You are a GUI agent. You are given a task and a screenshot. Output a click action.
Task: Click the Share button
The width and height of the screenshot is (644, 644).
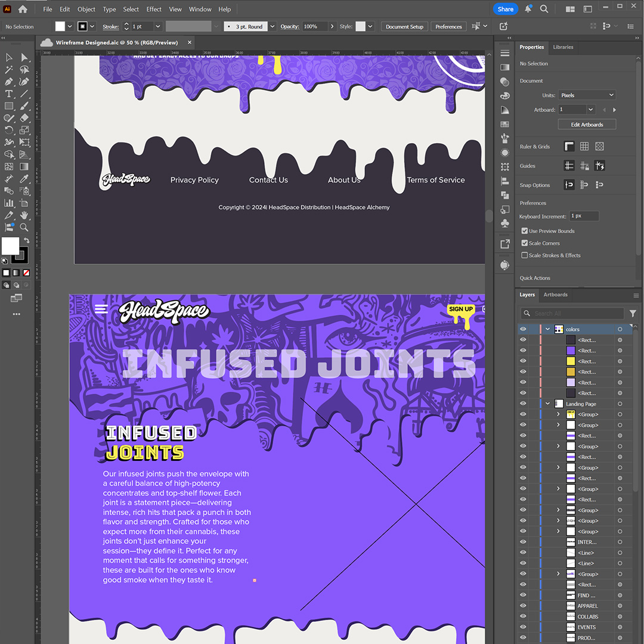505,9
